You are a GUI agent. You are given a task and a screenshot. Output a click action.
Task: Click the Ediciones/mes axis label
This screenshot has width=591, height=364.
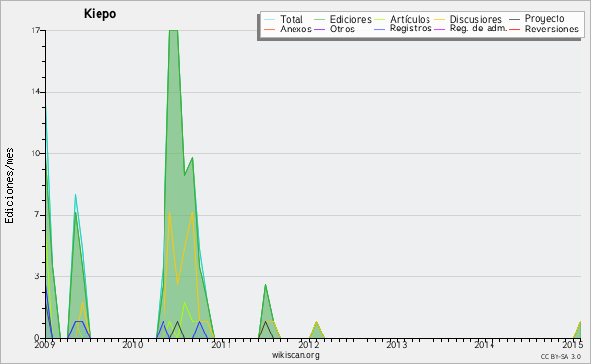pos(9,186)
